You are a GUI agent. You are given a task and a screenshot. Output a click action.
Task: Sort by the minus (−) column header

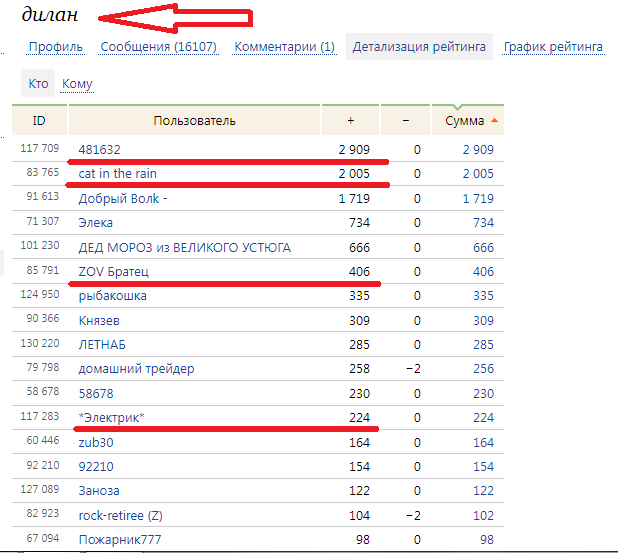click(406, 121)
